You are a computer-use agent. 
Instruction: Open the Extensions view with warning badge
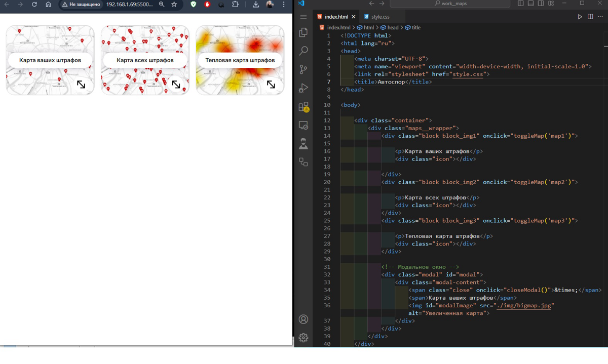coord(303,106)
